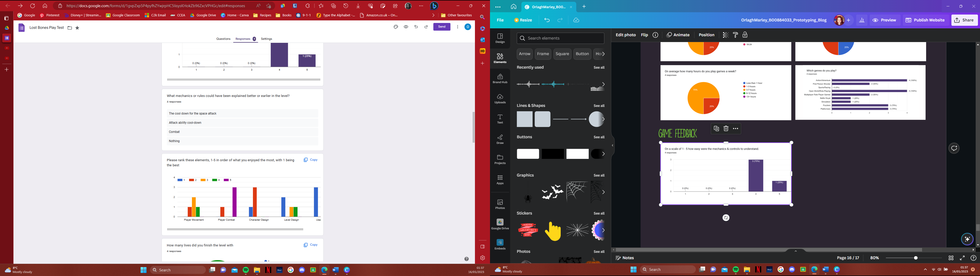The image size is (980, 276).
Task: Click Flip in Canva toolbar
Action: (644, 35)
